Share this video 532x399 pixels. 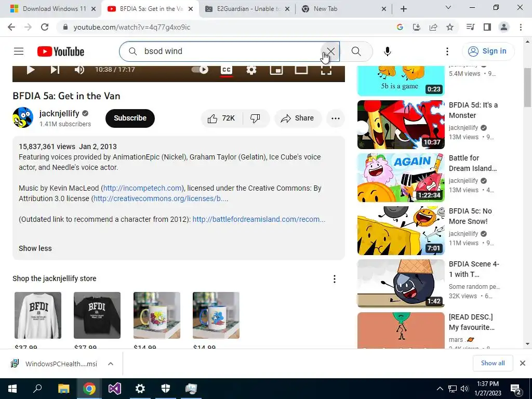298,118
